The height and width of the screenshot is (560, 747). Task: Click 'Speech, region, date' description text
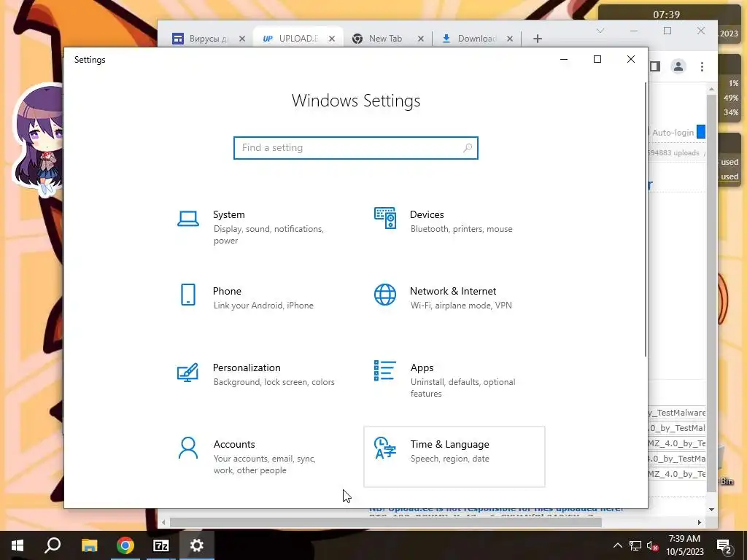[x=449, y=459]
